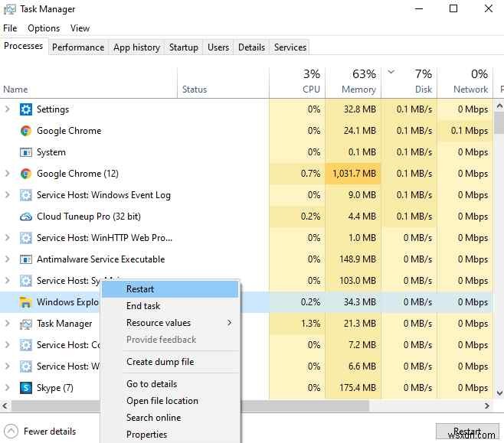
Task: Expand the Skype (7) process group
Action: coord(7,388)
